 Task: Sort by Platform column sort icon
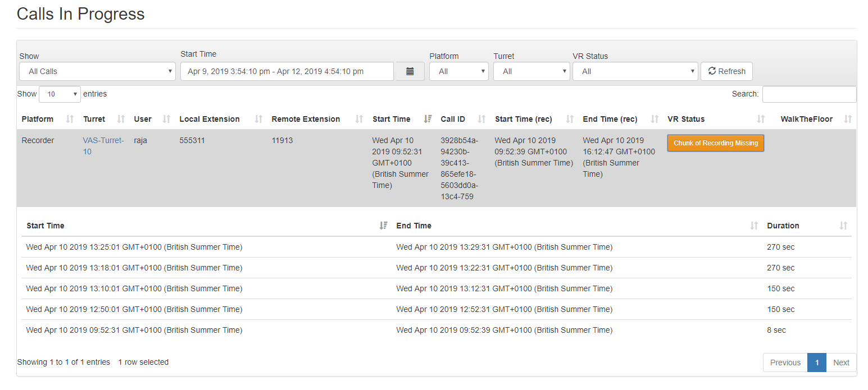point(70,119)
